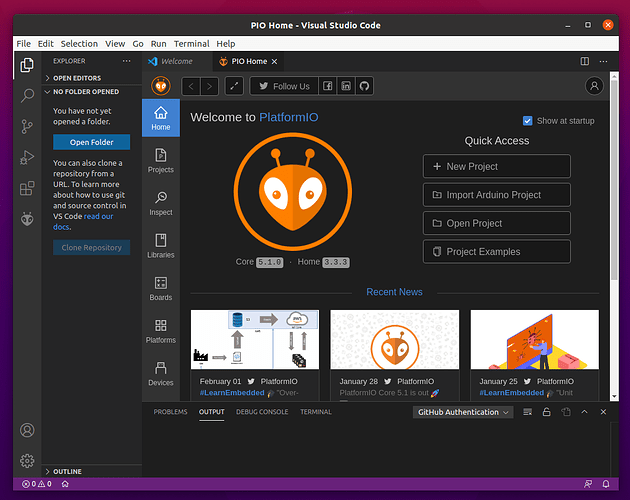The image size is (630, 500).
Task: Click the Follow Us Twitter button
Action: click(283, 86)
